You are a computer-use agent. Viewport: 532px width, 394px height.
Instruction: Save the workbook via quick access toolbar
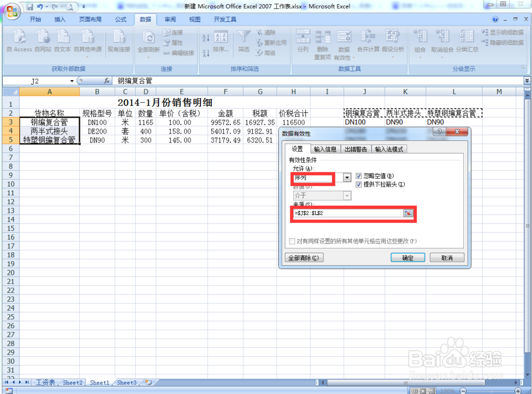(x=30, y=6)
